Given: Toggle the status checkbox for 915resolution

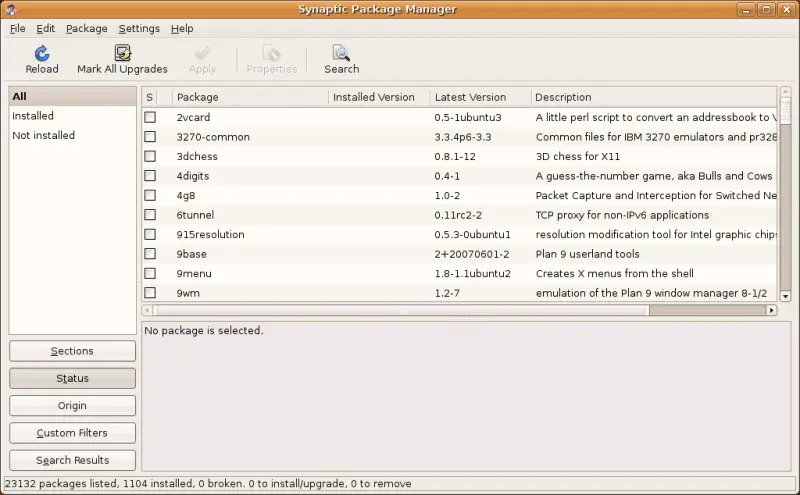Looking at the screenshot, I should pos(150,234).
